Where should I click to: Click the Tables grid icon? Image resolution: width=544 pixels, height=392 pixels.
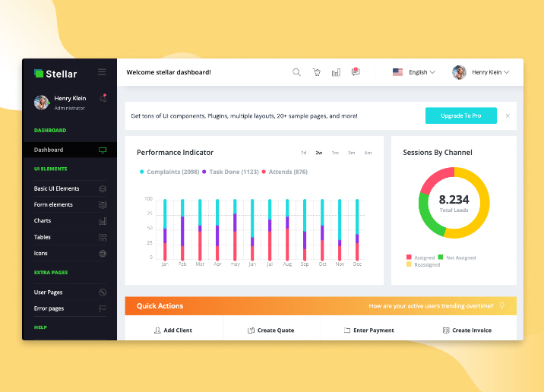point(103,237)
